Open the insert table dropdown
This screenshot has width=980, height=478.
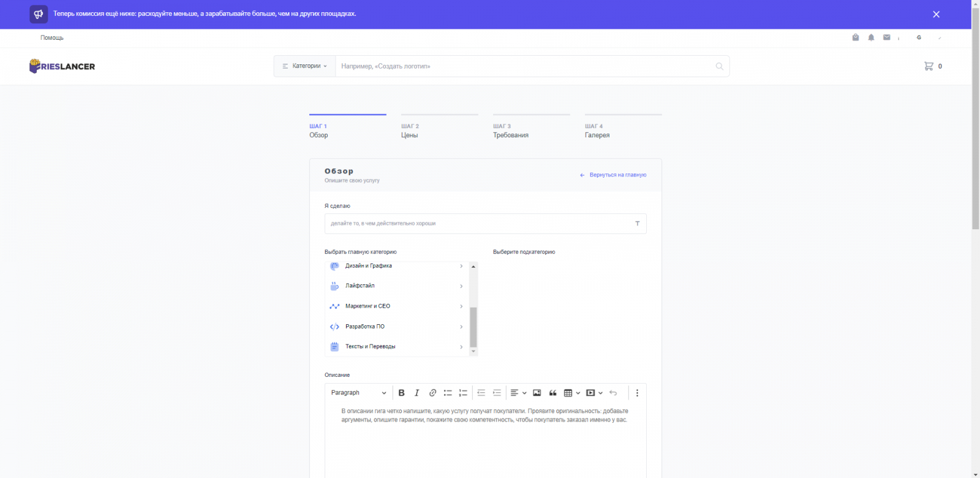pos(571,393)
